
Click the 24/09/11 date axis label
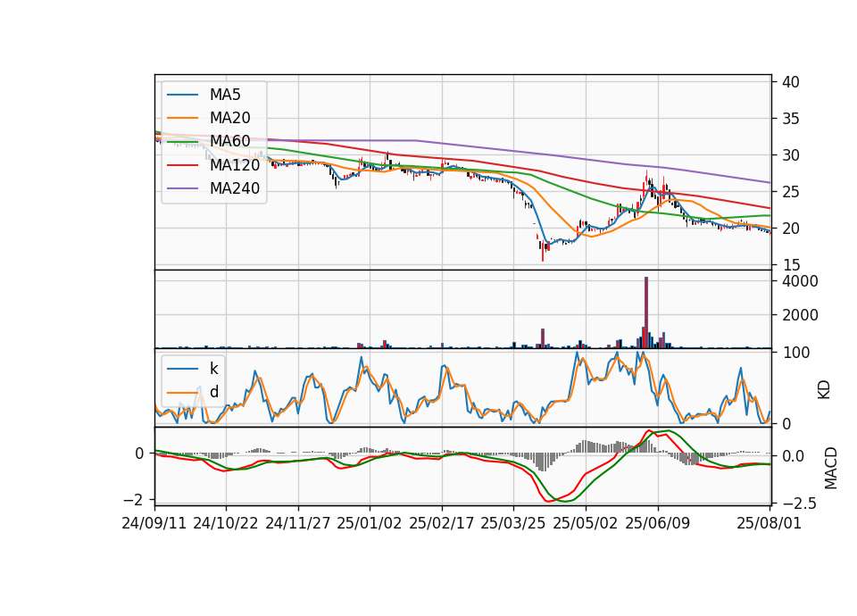coord(154,523)
